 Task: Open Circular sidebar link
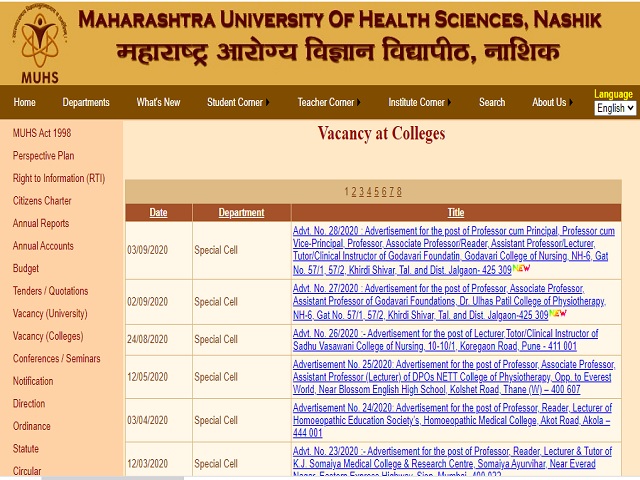(x=27, y=471)
